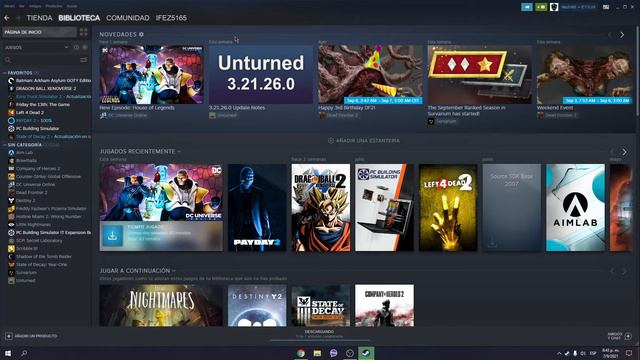Open the advanced filter sliders icon

click(x=84, y=60)
